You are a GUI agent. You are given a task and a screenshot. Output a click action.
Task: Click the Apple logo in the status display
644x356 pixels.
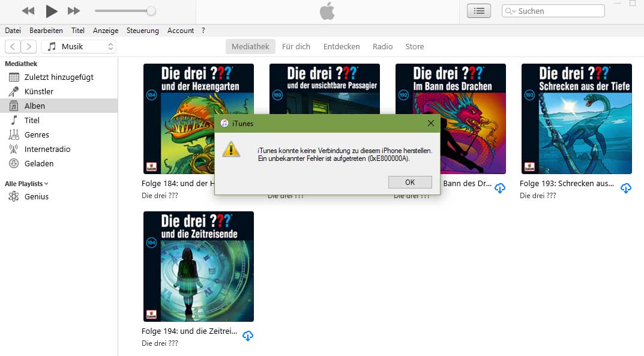pos(327,11)
